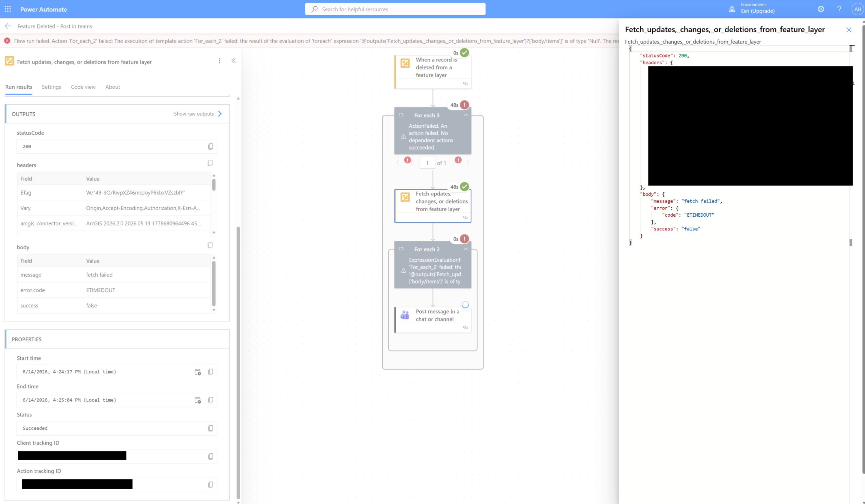Click the 'Feature Deleted - Post in teams' title
This screenshot has width=865, height=504.
(x=55, y=26)
